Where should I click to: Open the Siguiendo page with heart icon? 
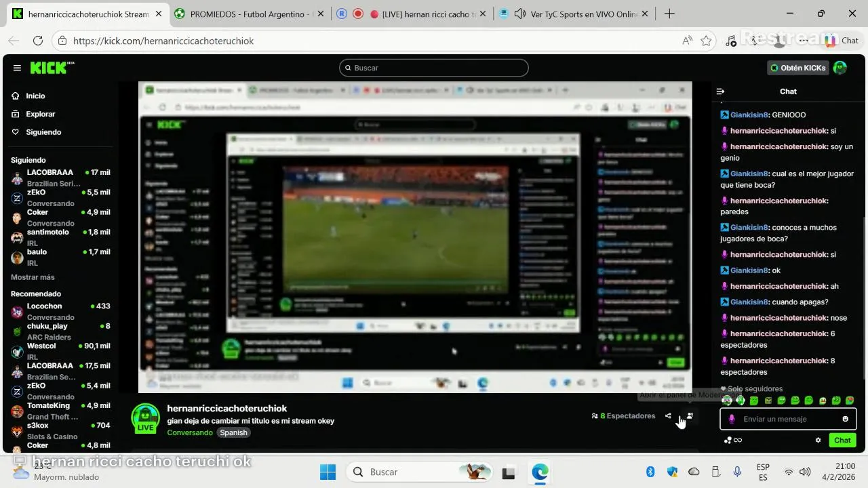coord(37,132)
